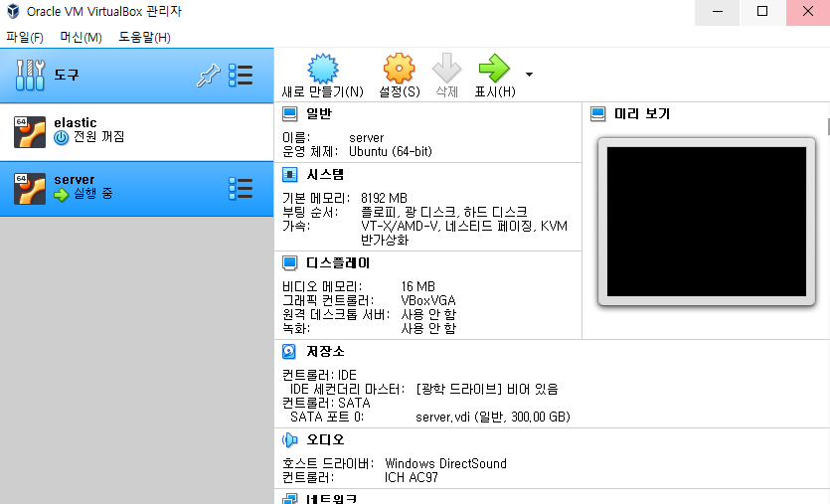Click the black VM preview thumbnail
830x504 pixels.
707,222
